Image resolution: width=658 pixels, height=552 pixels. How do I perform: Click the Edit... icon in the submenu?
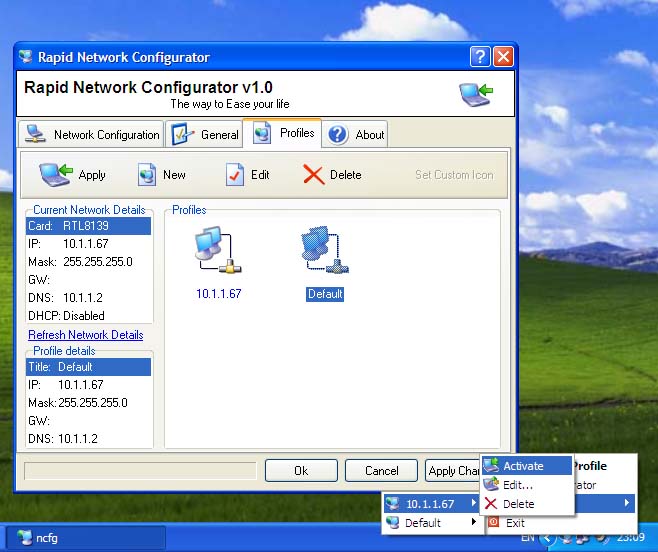pos(491,484)
